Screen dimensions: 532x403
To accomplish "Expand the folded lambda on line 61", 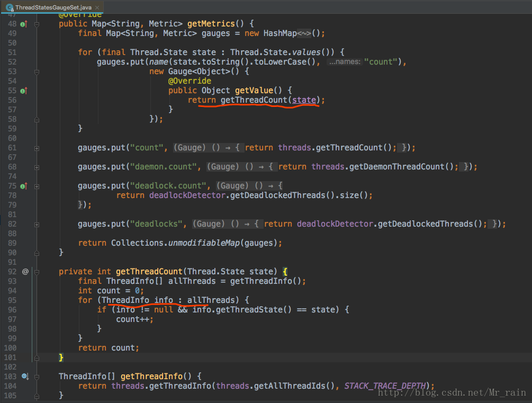I will tap(37, 148).
